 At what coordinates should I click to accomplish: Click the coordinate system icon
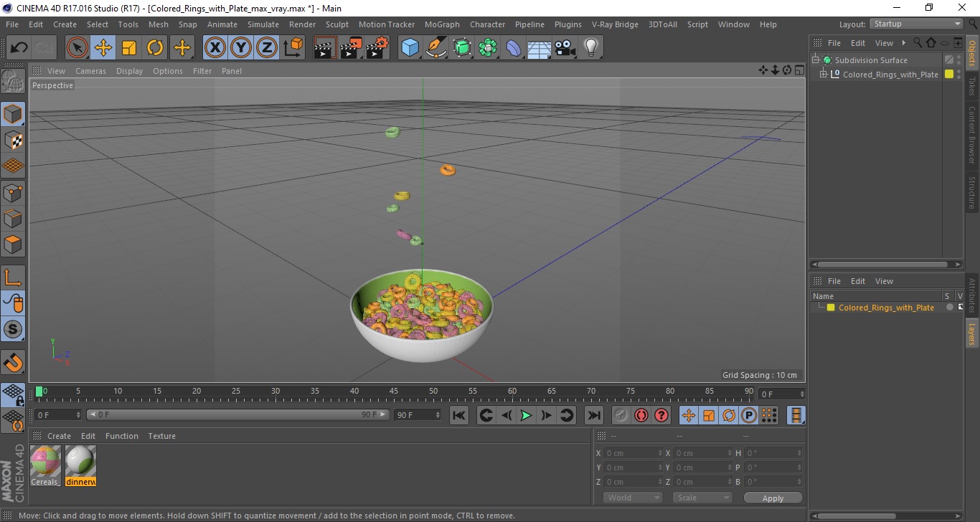click(x=293, y=48)
